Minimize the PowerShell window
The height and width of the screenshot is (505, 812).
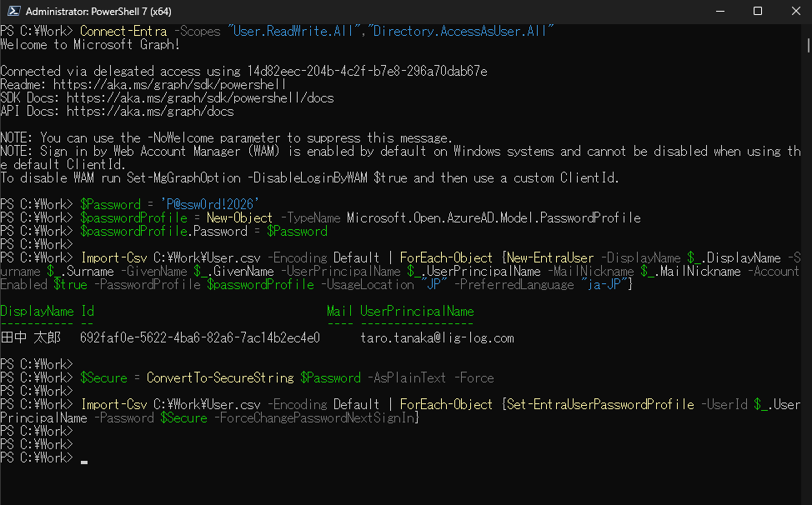720,12
